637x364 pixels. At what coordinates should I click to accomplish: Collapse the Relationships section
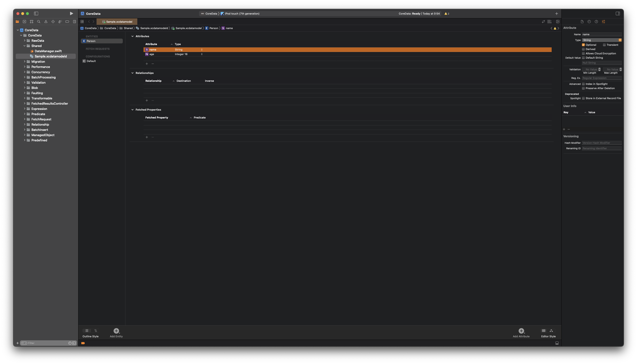pyautogui.click(x=133, y=73)
